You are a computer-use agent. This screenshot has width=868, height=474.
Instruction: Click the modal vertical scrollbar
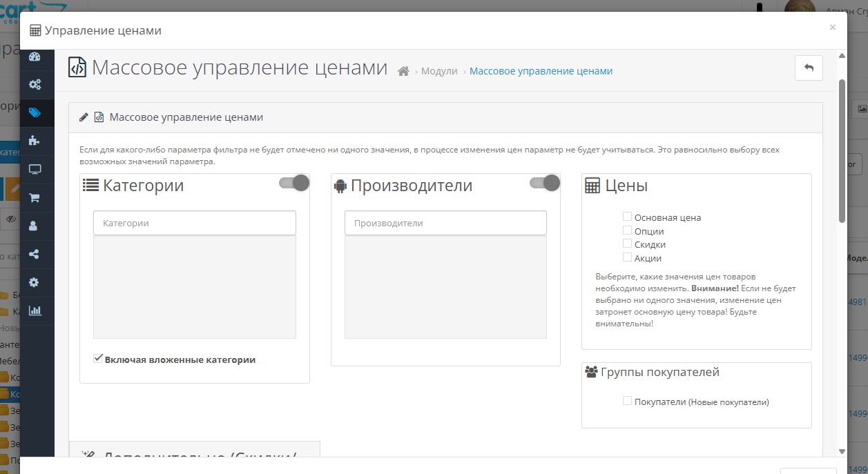click(842, 152)
